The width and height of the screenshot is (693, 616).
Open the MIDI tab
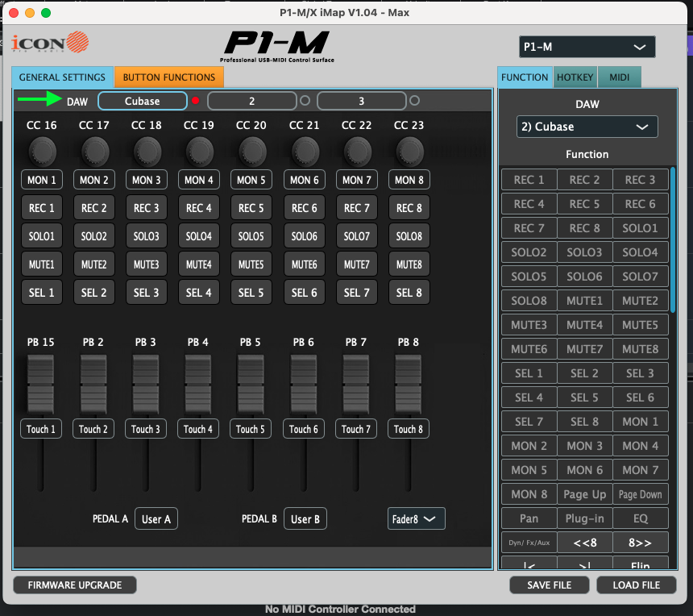coord(619,77)
